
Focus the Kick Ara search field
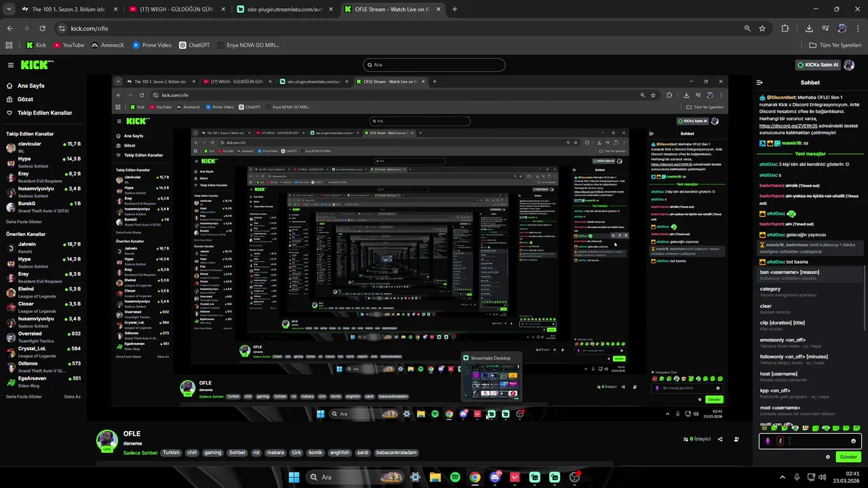(434, 65)
